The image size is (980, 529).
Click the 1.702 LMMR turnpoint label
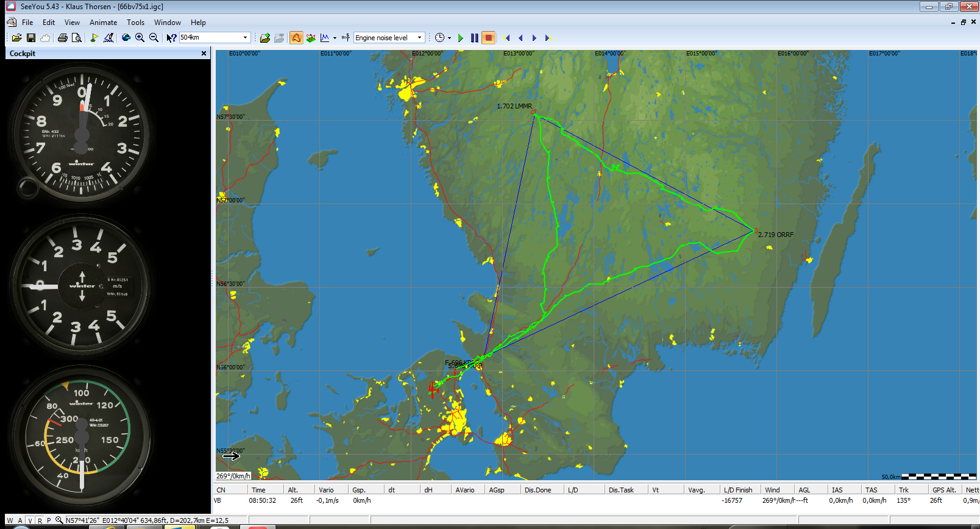coord(514,106)
